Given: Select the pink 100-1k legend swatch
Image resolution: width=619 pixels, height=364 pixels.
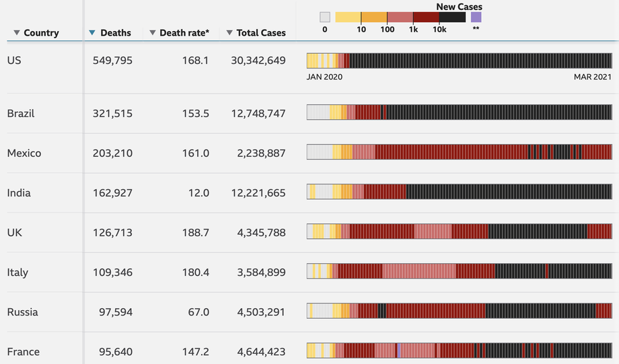Looking at the screenshot, I should (x=400, y=17).
